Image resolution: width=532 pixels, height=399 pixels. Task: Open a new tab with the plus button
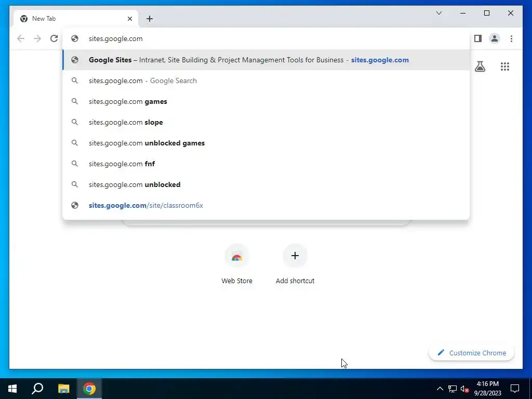pyautogui.click(x=150, y=19)
